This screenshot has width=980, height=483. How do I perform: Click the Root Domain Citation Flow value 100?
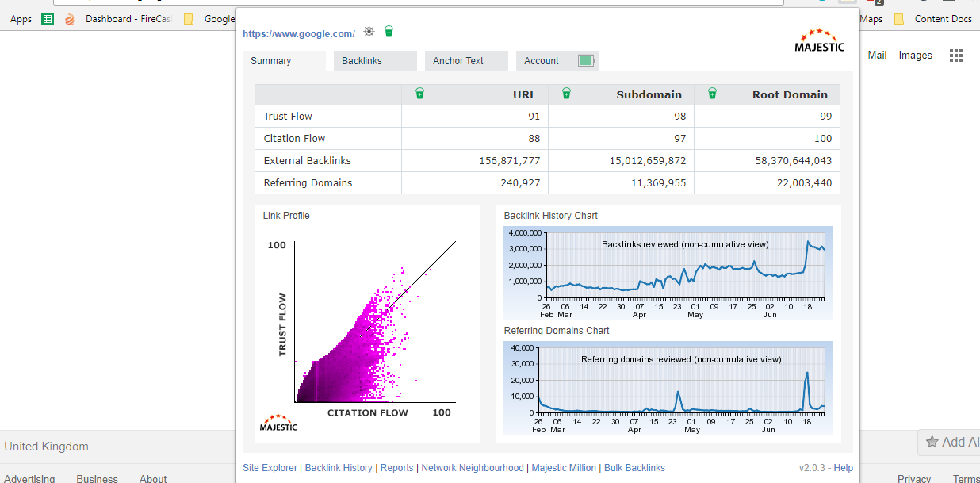823,139
